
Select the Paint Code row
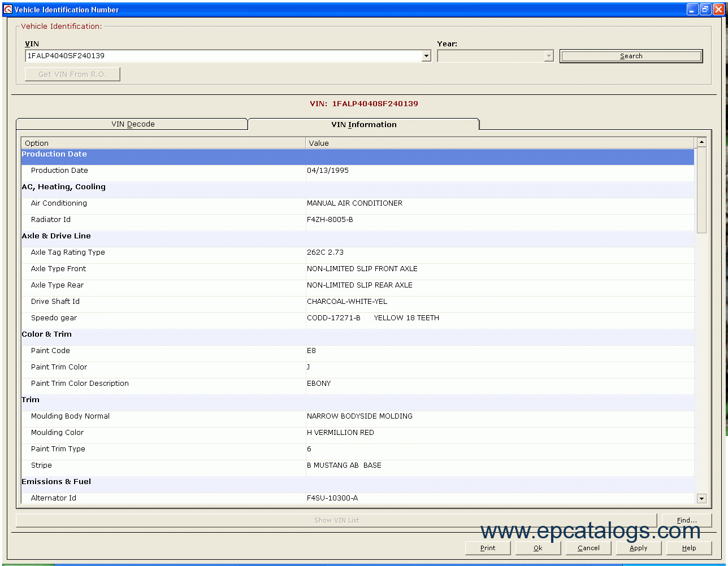coord(357,351)
